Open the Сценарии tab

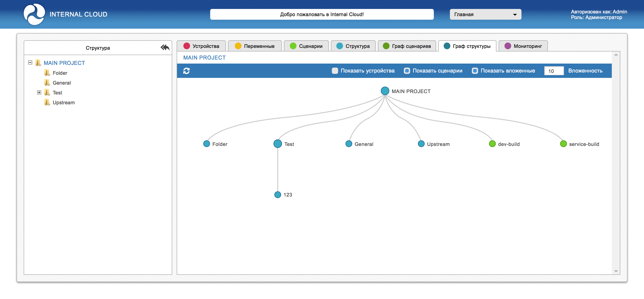click(306, 46)
